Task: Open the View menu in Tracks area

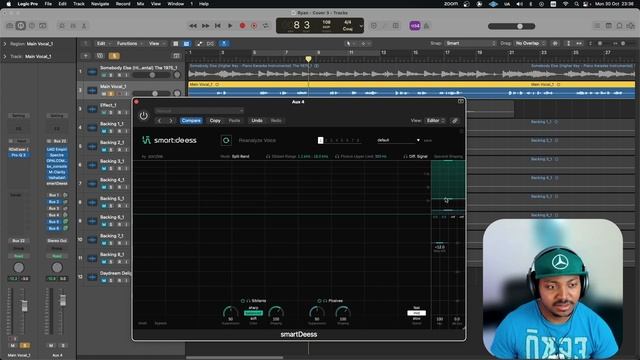Action: 156,44
